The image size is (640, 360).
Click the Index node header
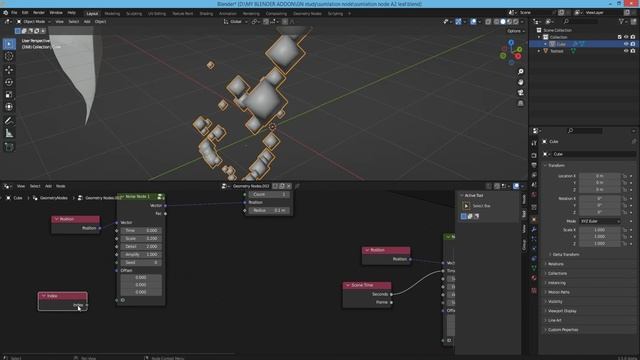(x=62, y=296)
